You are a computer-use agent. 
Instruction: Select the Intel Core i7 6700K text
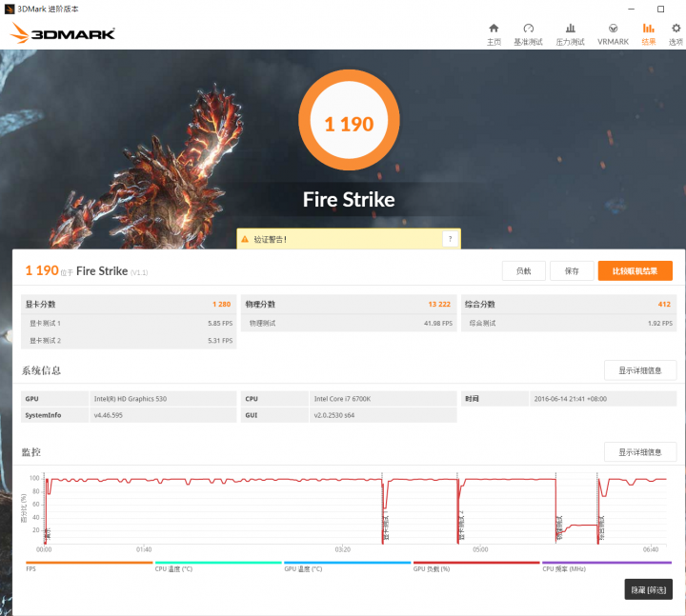[342, 399]
